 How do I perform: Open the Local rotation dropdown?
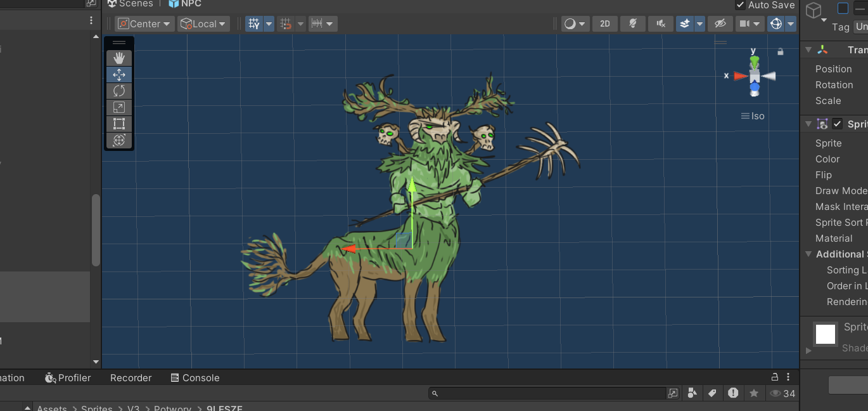pyautogui.click(x=204, y=23)
